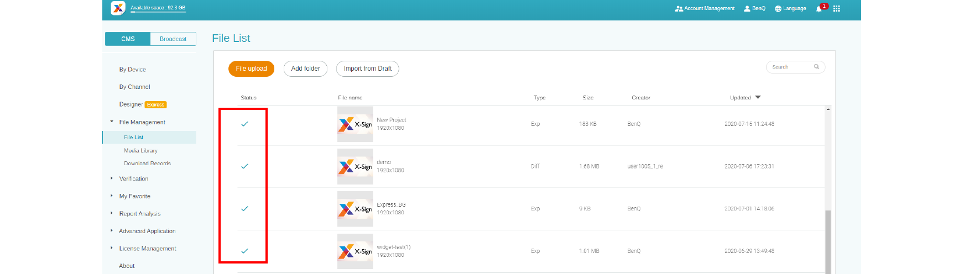Click the Add folder button

coord(305,68)
